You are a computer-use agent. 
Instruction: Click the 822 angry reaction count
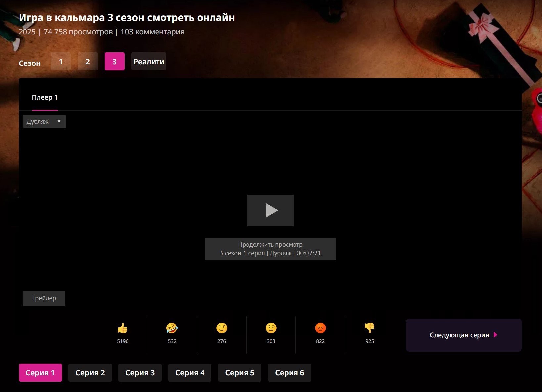point(320,341)
